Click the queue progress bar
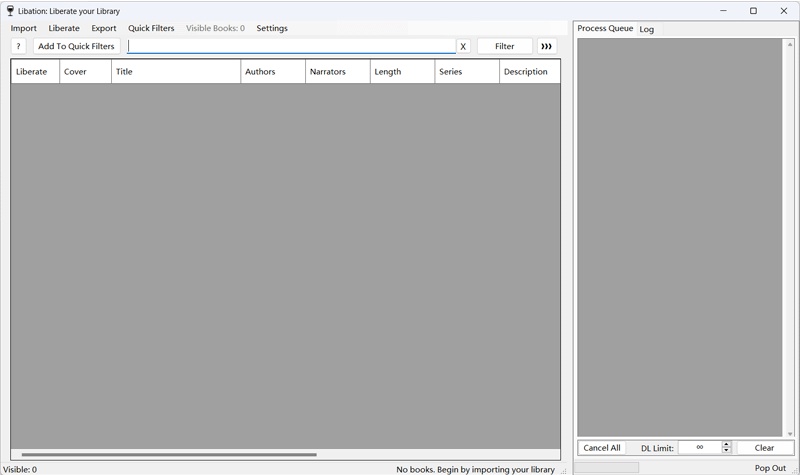This screenshot has height=475, width=800. click(607, 467)
